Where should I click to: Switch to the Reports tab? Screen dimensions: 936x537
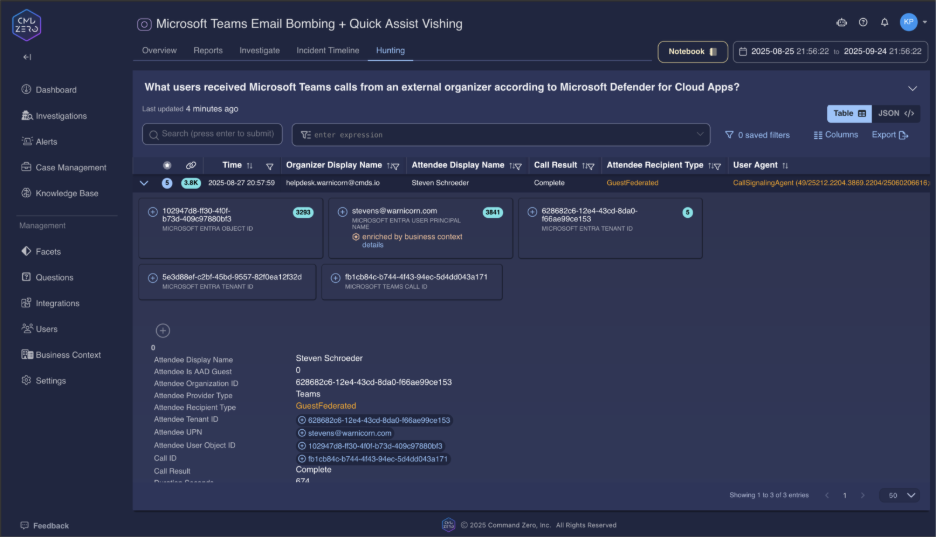pyautogui.click(x=208, y=51)
